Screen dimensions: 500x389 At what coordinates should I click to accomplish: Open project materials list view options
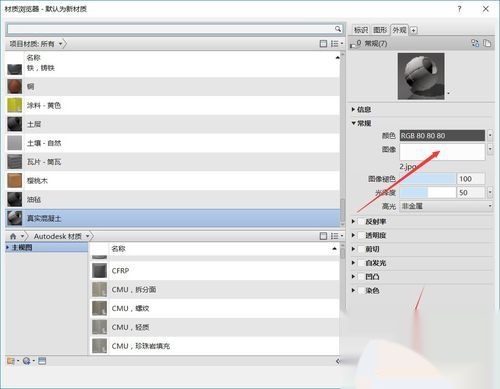(336, 44)
